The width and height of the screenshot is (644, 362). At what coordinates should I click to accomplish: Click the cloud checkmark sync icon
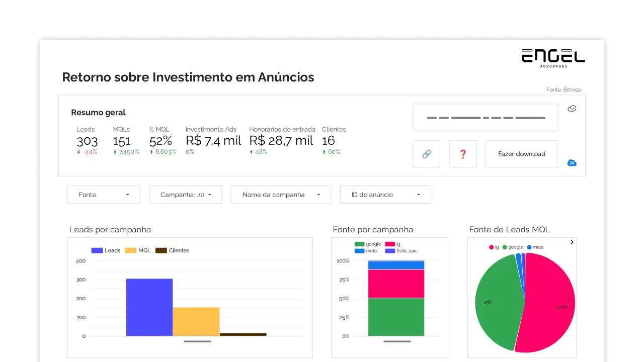pyautogui.click(x=572, y=108)
